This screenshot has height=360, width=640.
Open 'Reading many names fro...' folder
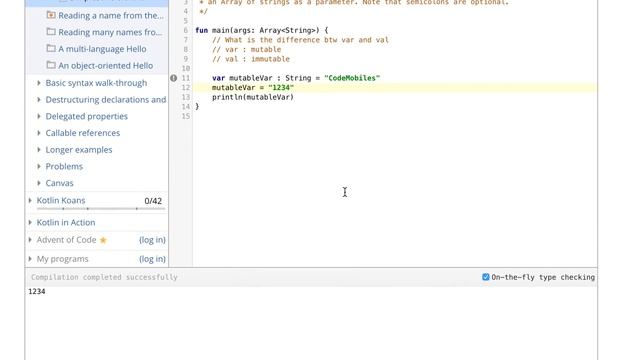click(110, 32)
